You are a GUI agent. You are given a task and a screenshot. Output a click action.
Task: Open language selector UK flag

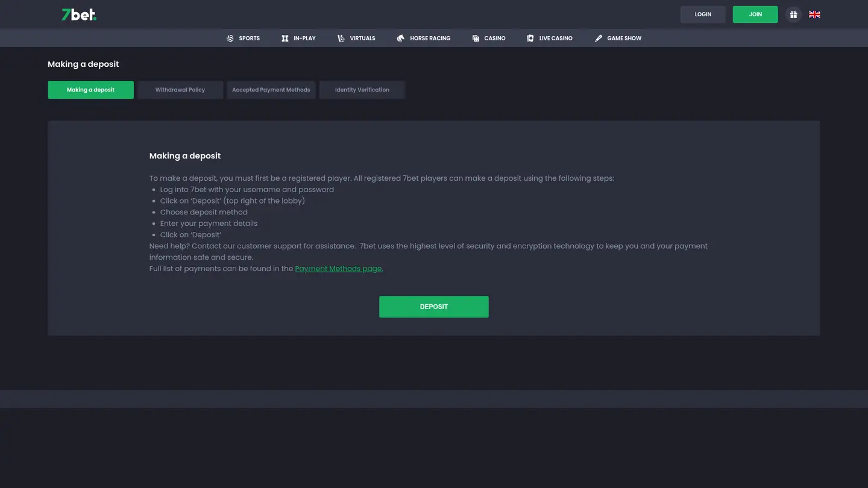click(x=814, y=14)
